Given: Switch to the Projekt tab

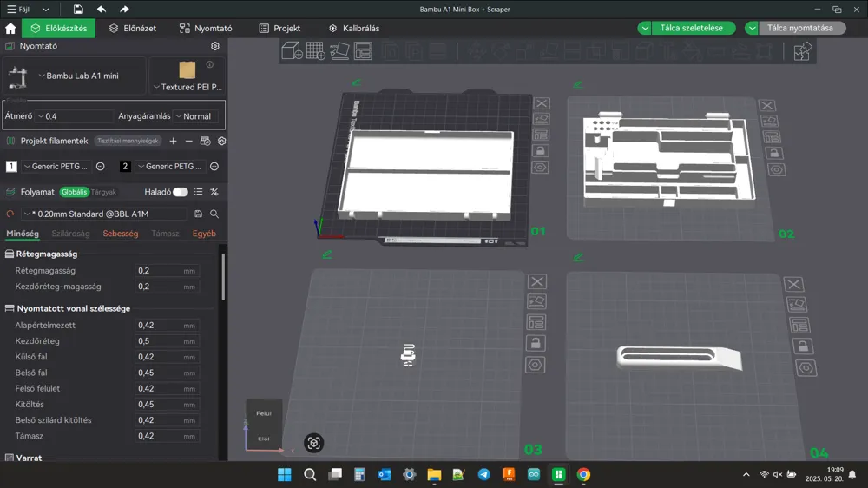Looking at the screenshot, I should 279,29.
